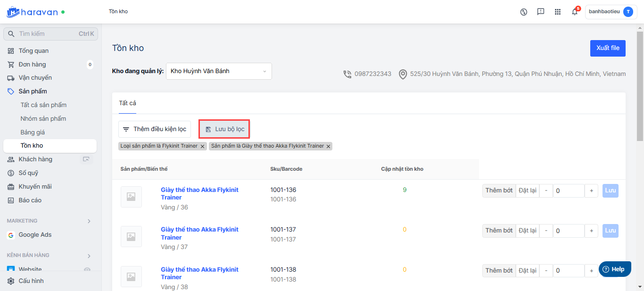Click the activity clock icon in header

point(524,12)
